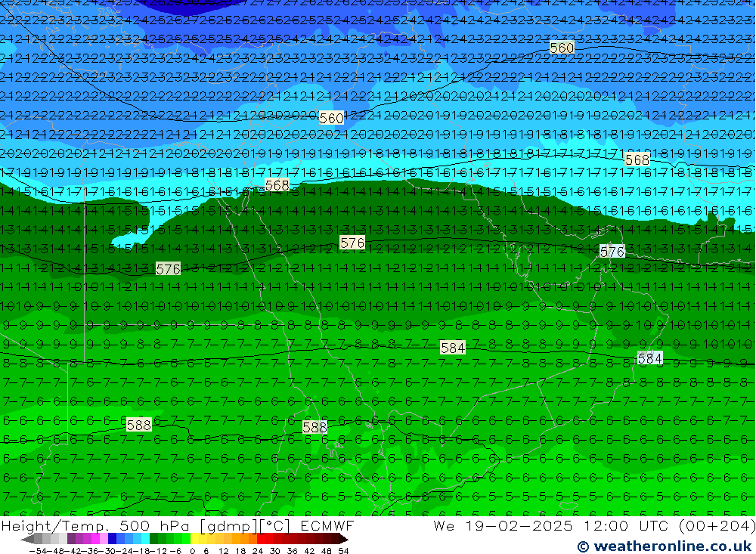Click the 'Height/Temp.' title text
This screenshot has width=756, height=554.
[55, 525]
